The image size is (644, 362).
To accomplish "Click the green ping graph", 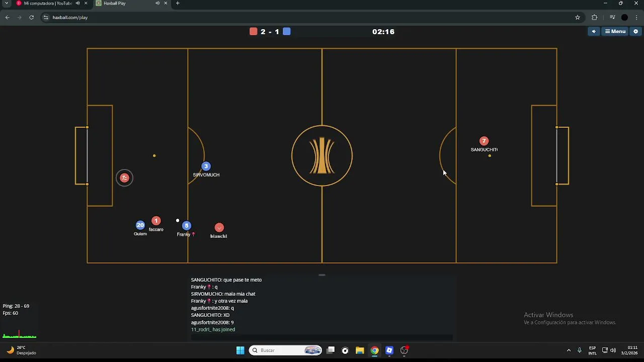I will click(20, 335).
